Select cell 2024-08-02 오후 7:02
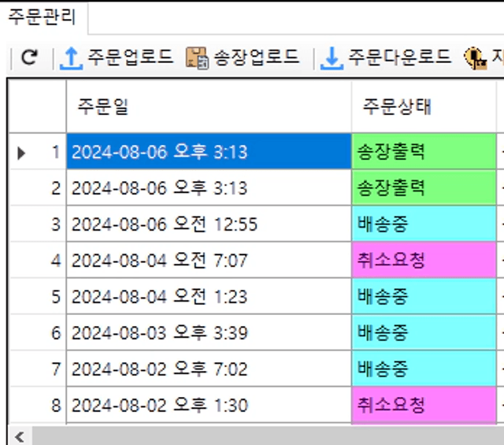 pos(209,369)
